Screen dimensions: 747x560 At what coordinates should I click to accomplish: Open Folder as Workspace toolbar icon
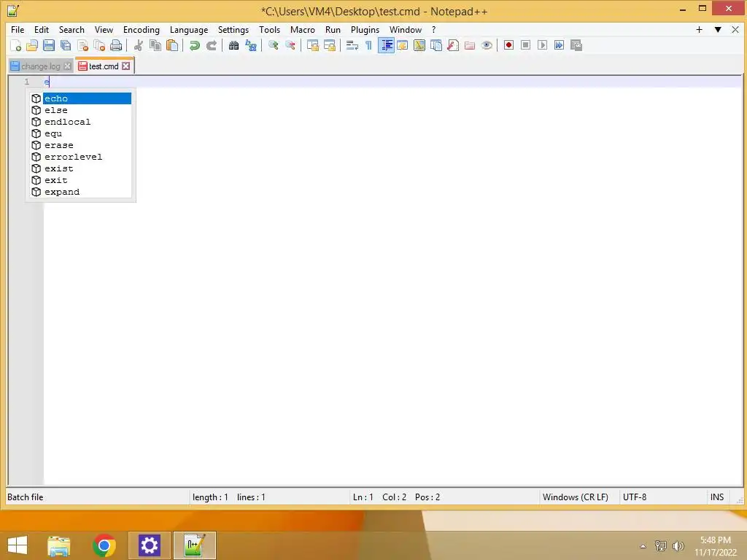click(470, 45)
